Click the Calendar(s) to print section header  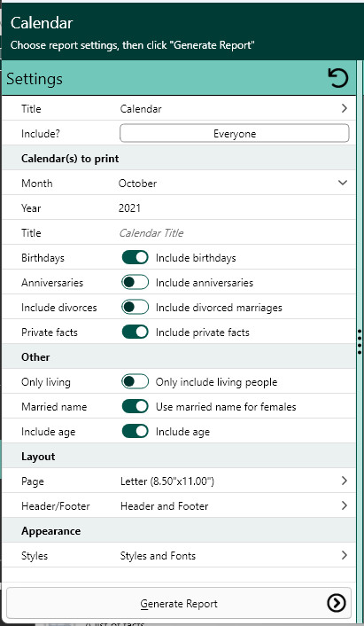click(x=70, y=159)
